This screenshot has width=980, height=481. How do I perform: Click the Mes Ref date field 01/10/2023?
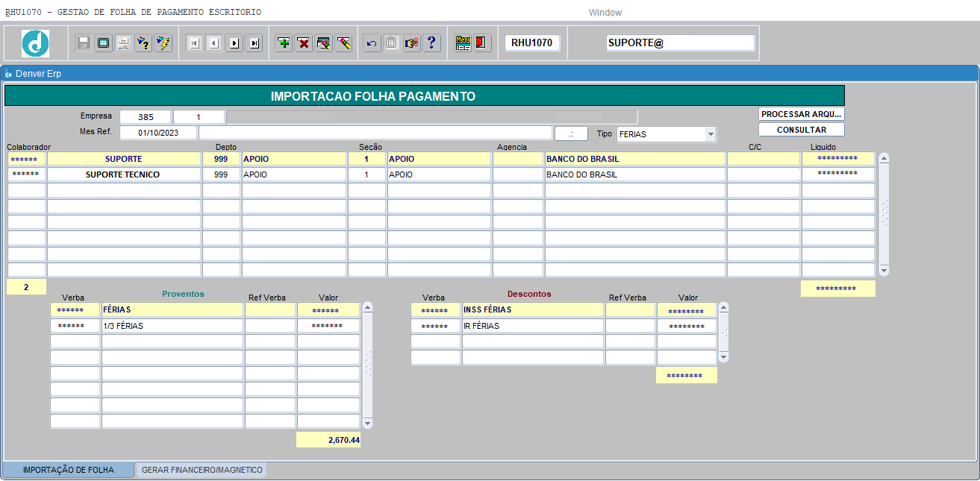pos(158,133)
